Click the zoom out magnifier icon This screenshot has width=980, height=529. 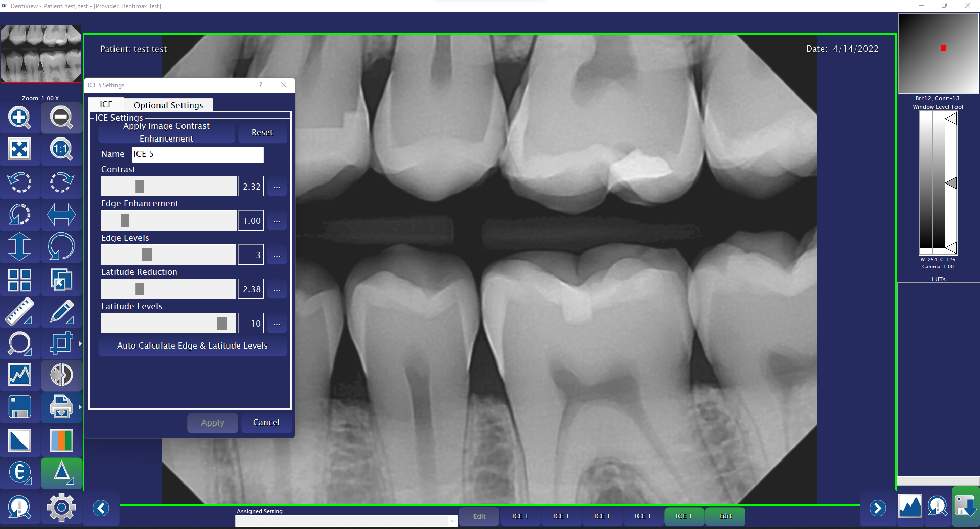[61, 118]
